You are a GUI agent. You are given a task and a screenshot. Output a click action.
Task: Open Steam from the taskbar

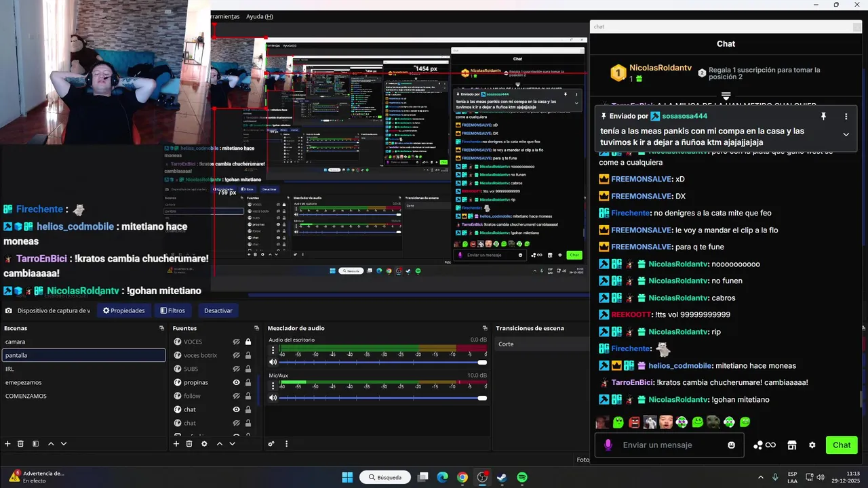502,477
